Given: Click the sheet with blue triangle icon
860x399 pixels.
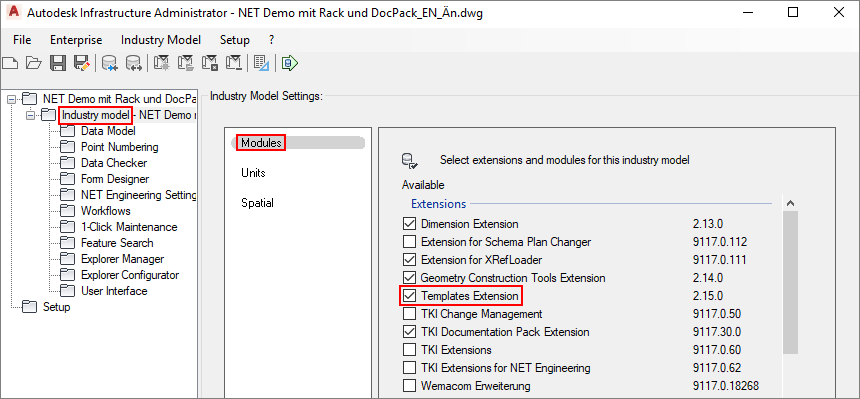Looking at the screenshot, I should [262, 63].
